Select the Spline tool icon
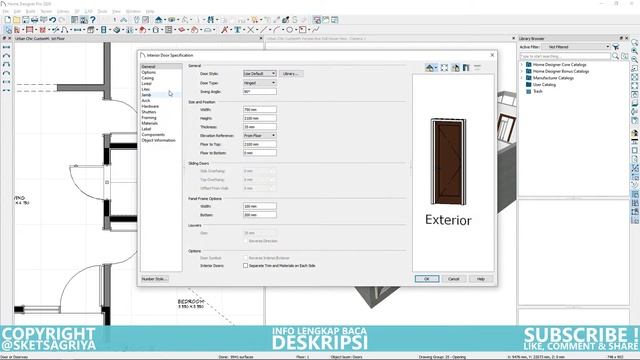 click(316, 30)
